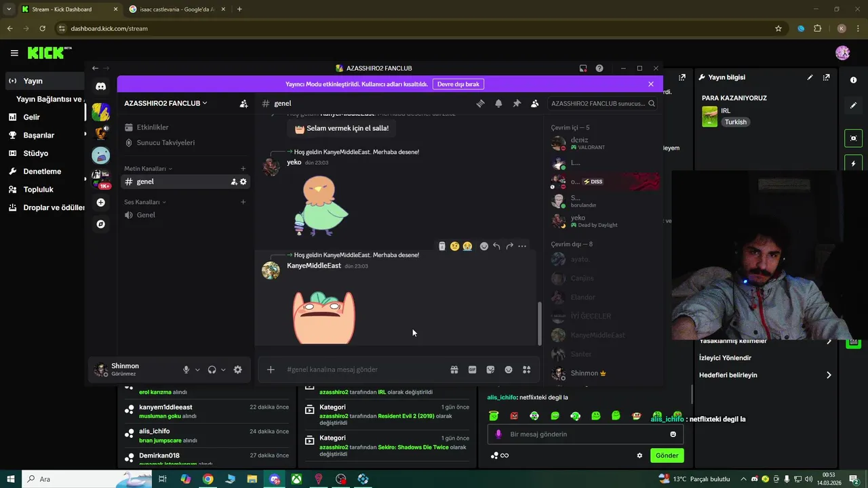Image resolution: width=868 pixels, height=488 pixels.
Task: Select member deniz playing VALORANT
Action: (x=604, y=144)
